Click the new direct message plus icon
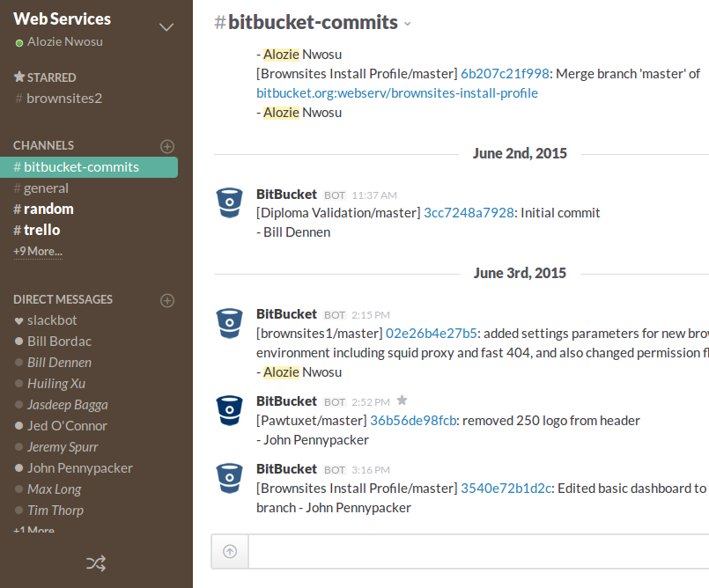Image resolution: width=709 pixels, height=588 pixels. (x=167, y=300)
